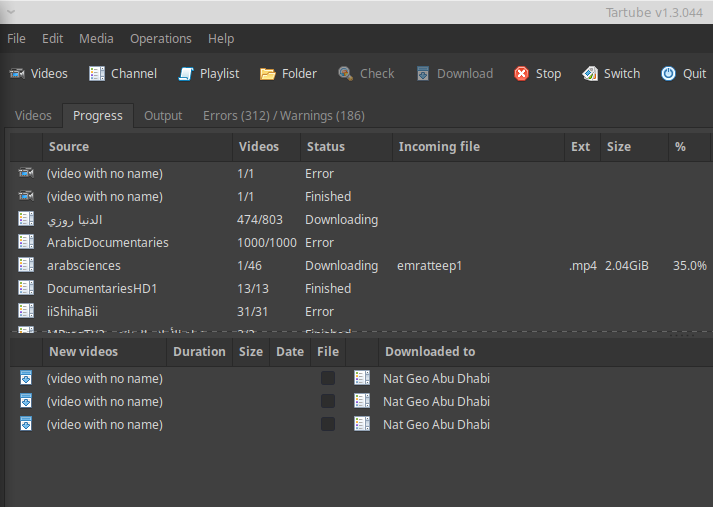
Task: Switch to the Output tab
Action: (163, 115)
